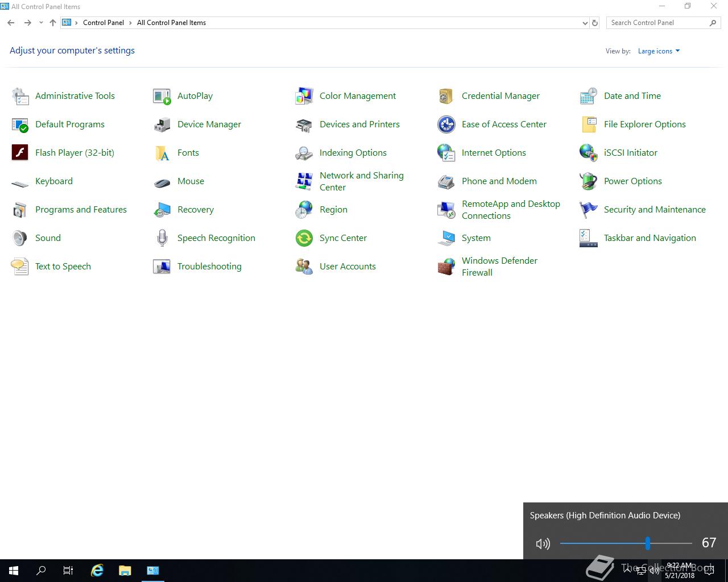
Task: Select Control Panel in the breadcrumb path
Action: [103, 23]
